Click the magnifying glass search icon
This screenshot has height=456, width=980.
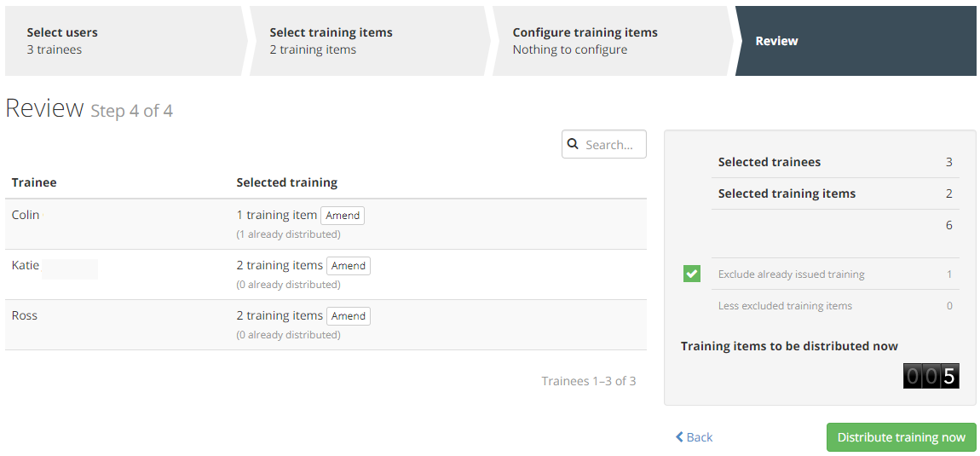pos(573,145)
